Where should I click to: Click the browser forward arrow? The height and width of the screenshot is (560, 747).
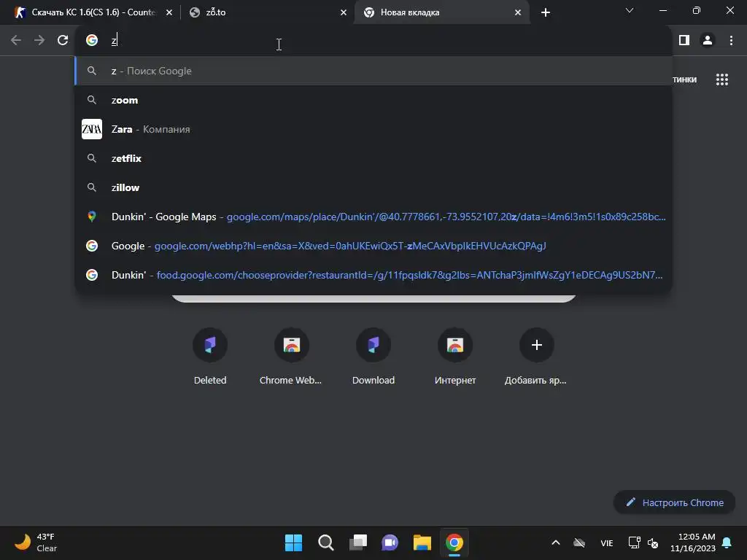39,41
